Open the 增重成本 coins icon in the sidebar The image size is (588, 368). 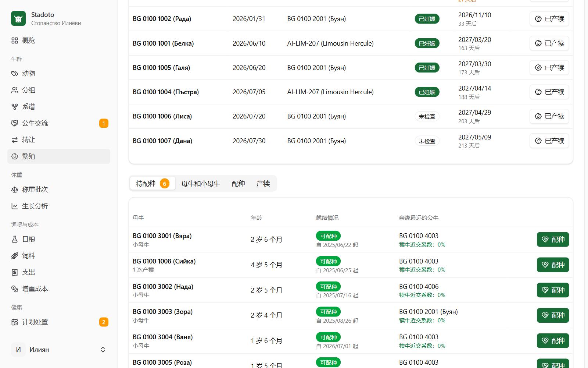coord(15,289)
